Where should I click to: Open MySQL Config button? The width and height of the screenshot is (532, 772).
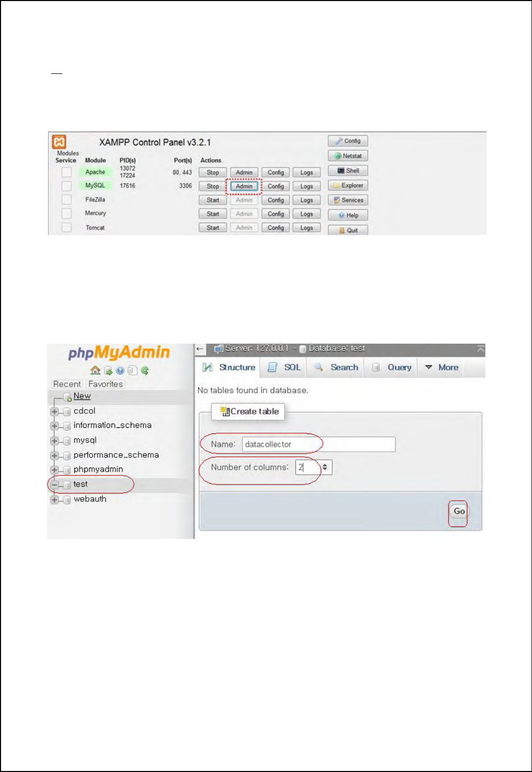pos(276,186)
